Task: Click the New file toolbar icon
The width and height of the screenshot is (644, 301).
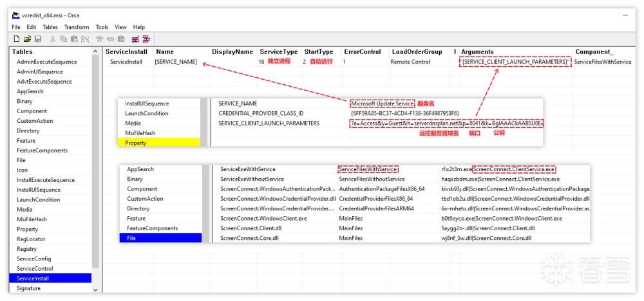Action: 17,39
